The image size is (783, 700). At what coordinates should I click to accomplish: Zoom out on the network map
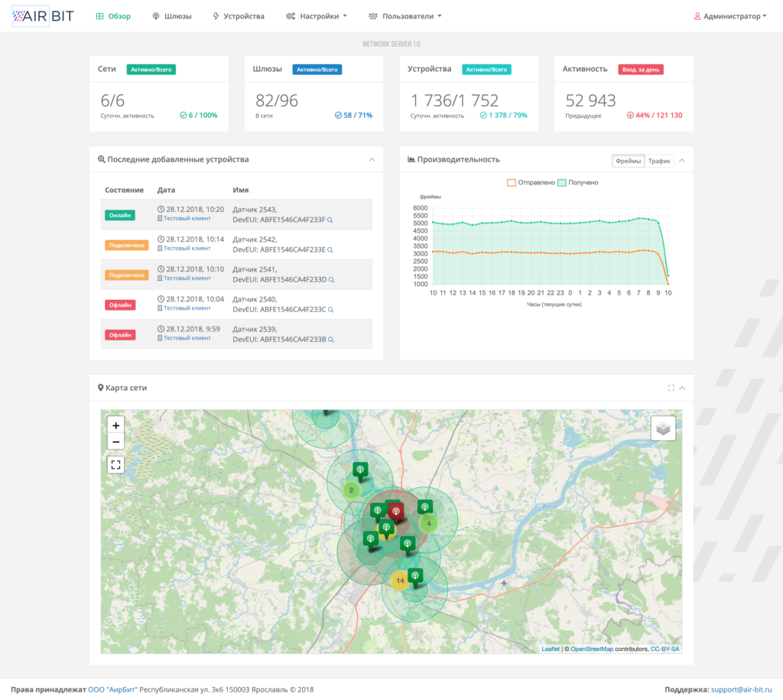115,442
